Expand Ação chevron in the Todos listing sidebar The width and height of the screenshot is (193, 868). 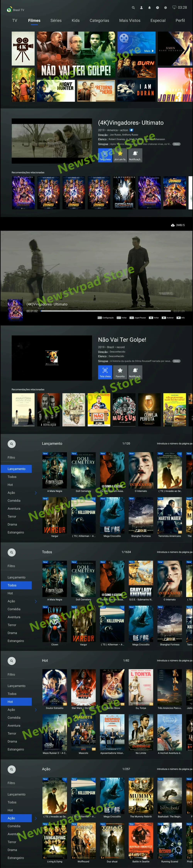pyautogui.click(x=36, y=601)
